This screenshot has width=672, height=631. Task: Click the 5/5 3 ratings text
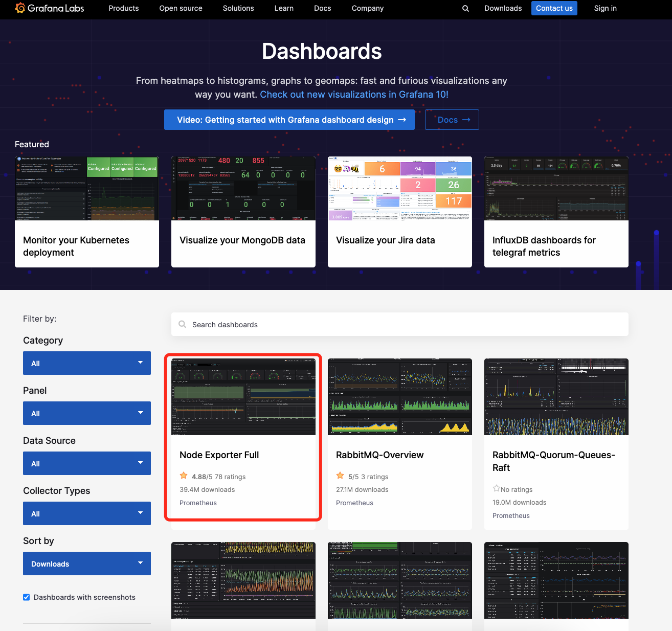368,477
